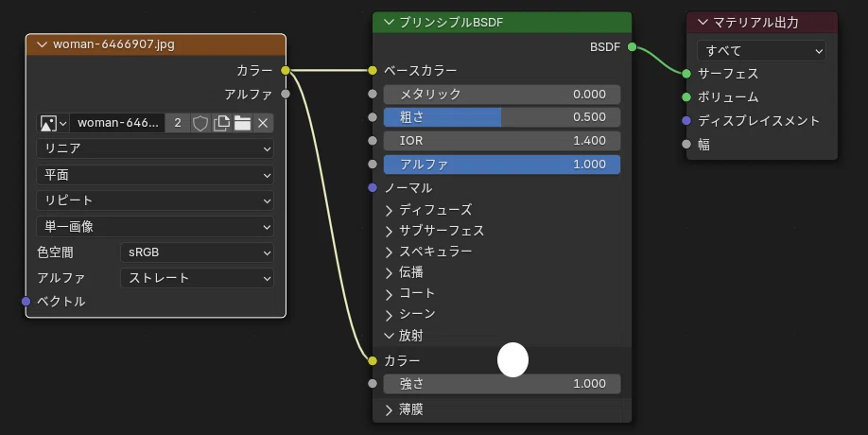Edit image name field woman-646...
This screenshot has height=435, width=868.
click(x=117, y=123)
